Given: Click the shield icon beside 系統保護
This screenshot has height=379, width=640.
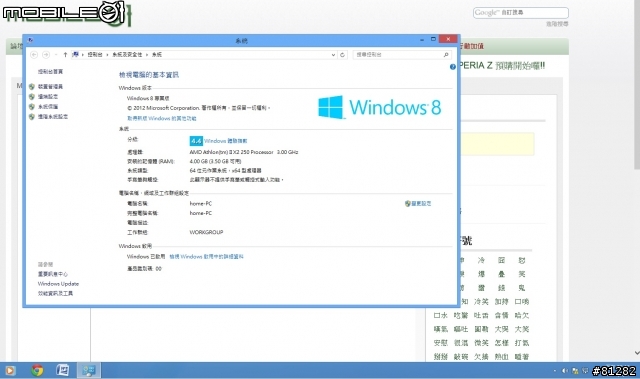Looking at the screenshot, I should pos(32,107).
